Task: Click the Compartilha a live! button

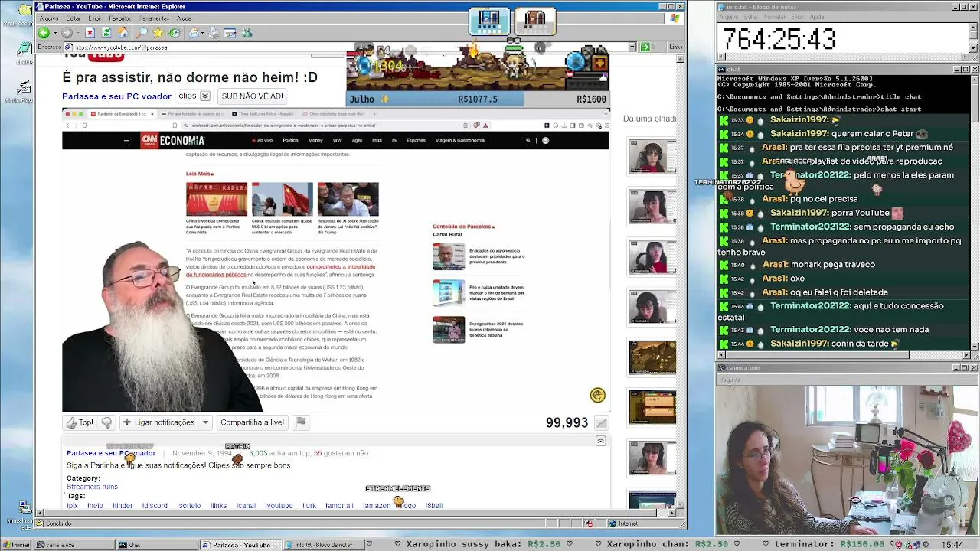Action: [252, 422]
